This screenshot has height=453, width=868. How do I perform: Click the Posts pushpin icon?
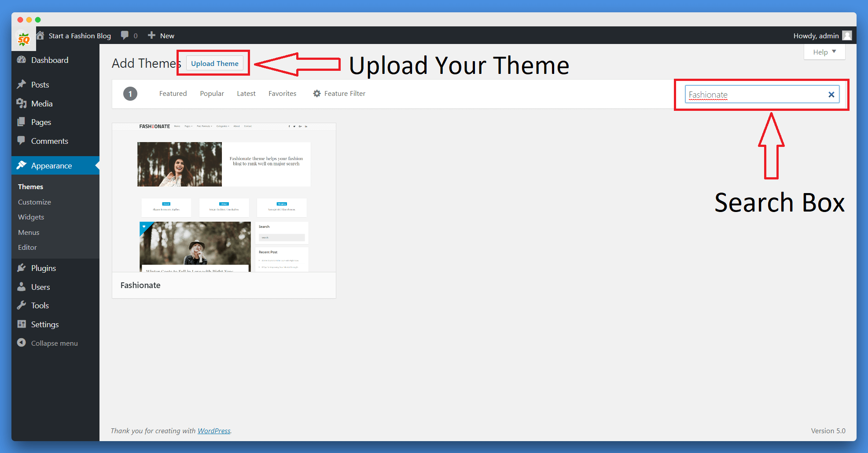[x=21, y=84]
